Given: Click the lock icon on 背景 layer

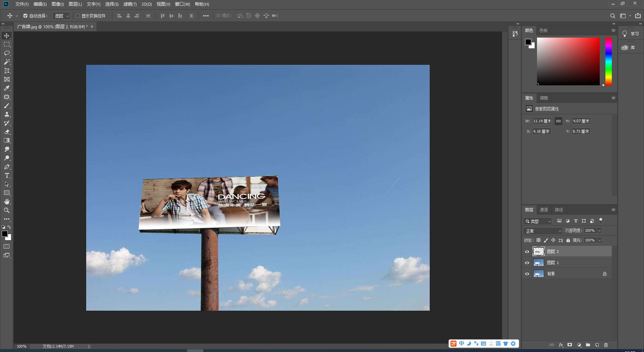Looking at the screenshot, I should 605,274.
